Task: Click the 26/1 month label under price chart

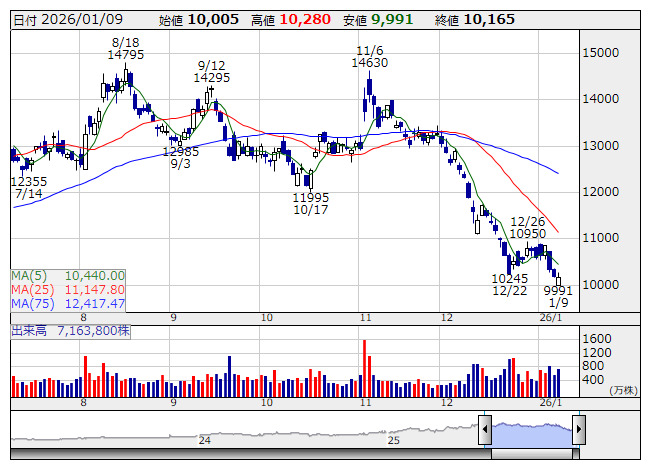Action: (x=551, y=318)
